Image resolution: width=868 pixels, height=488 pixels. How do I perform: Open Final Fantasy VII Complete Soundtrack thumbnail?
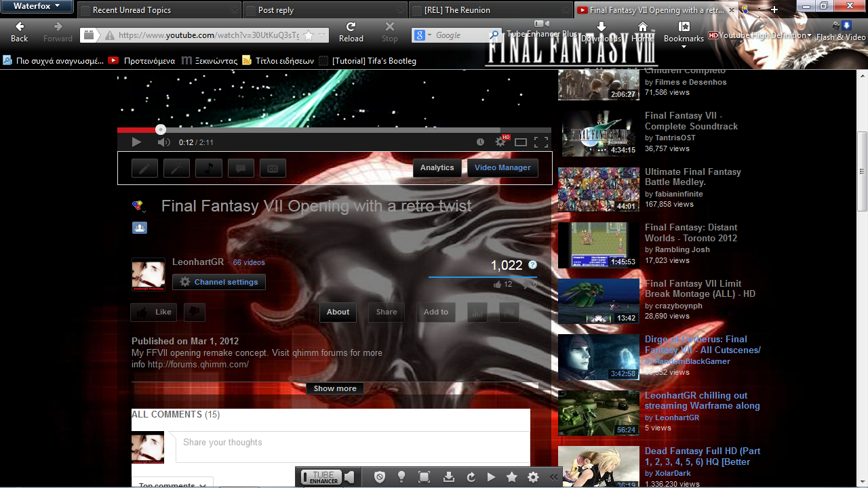click(x=599, y=134)
